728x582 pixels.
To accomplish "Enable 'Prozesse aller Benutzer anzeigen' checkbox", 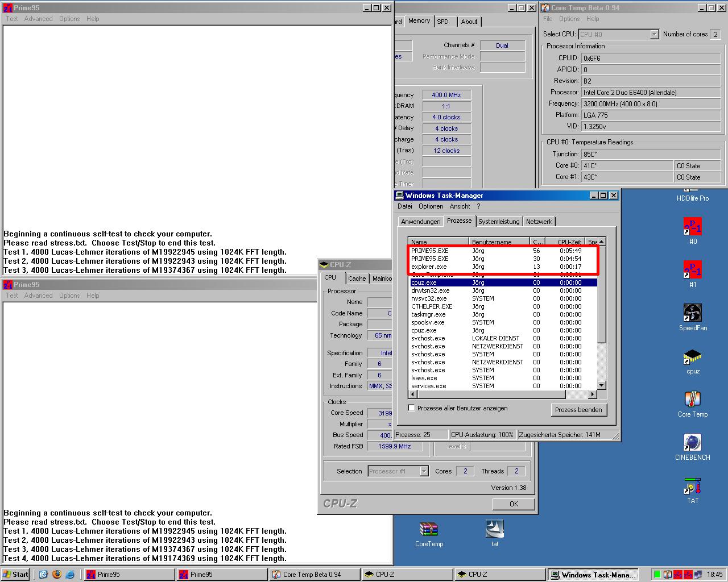I will click(411, 408).
